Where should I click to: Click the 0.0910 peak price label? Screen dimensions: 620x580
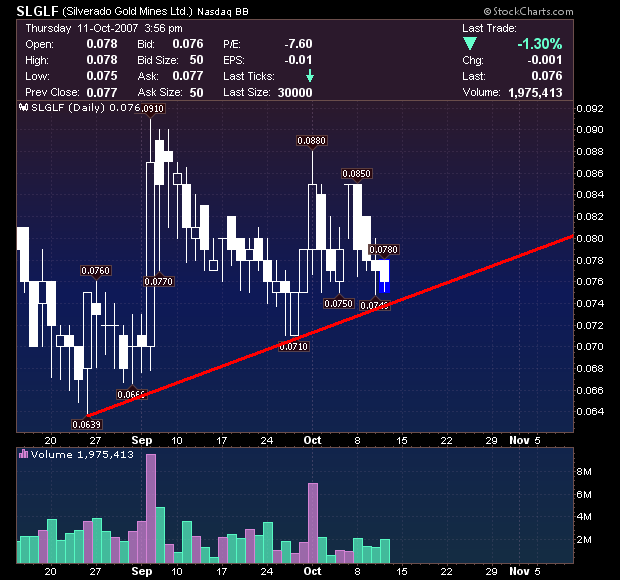pos(151,108)
